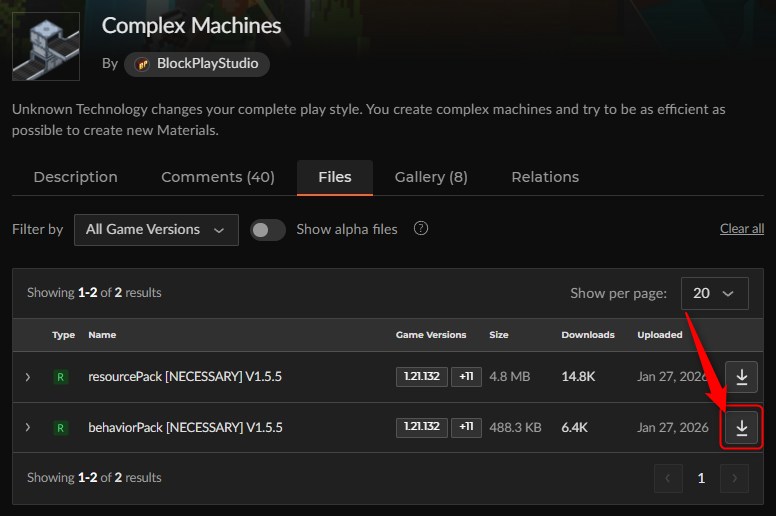The image size is (776, 516).
Task: Toggle the Show alpha files switch
Action: [267, 230]
